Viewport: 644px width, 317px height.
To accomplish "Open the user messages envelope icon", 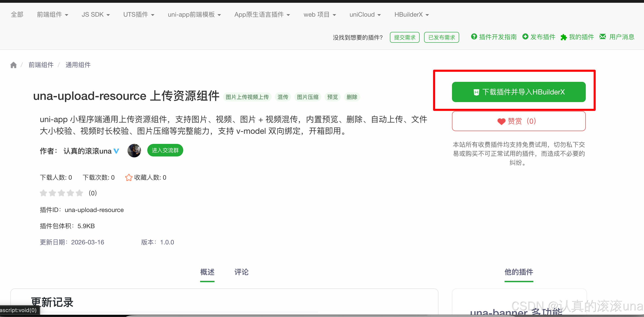I will tap(603, 36).
